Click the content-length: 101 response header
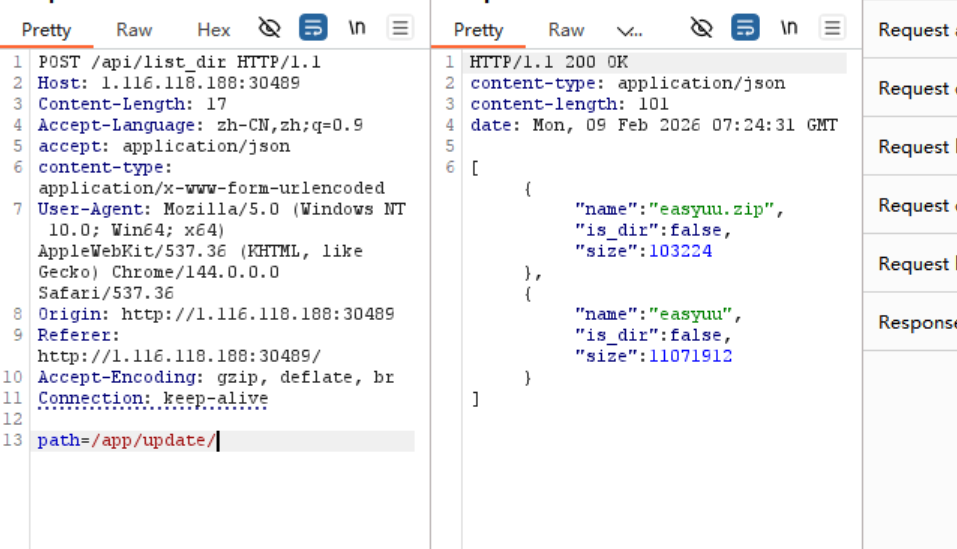 (x=569, y=104)
